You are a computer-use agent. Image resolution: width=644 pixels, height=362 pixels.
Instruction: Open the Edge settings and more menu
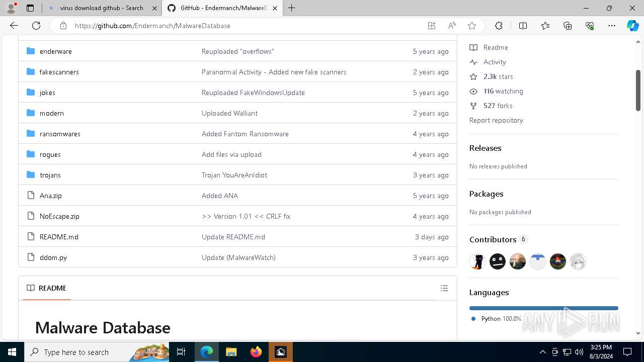click(x=612, y=26)
